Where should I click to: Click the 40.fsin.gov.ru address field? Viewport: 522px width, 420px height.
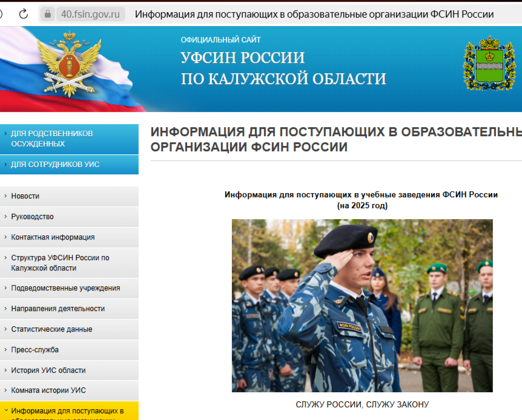[x=90, y=14]
